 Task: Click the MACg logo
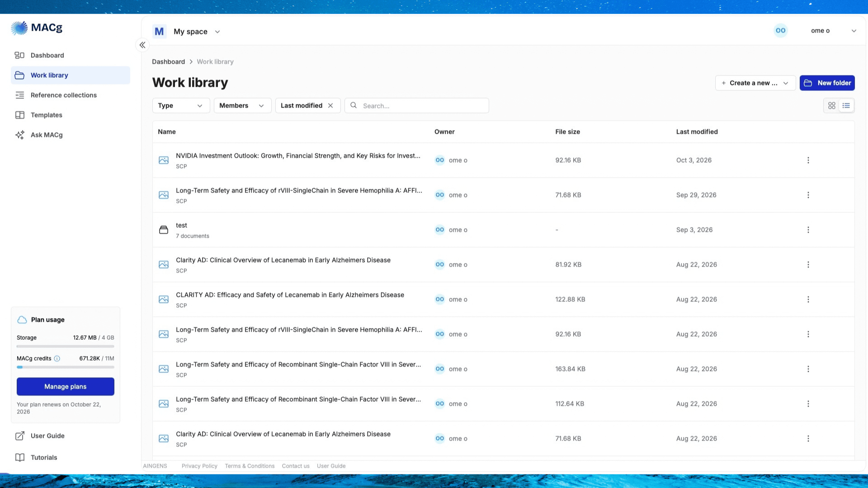point(37,28)
